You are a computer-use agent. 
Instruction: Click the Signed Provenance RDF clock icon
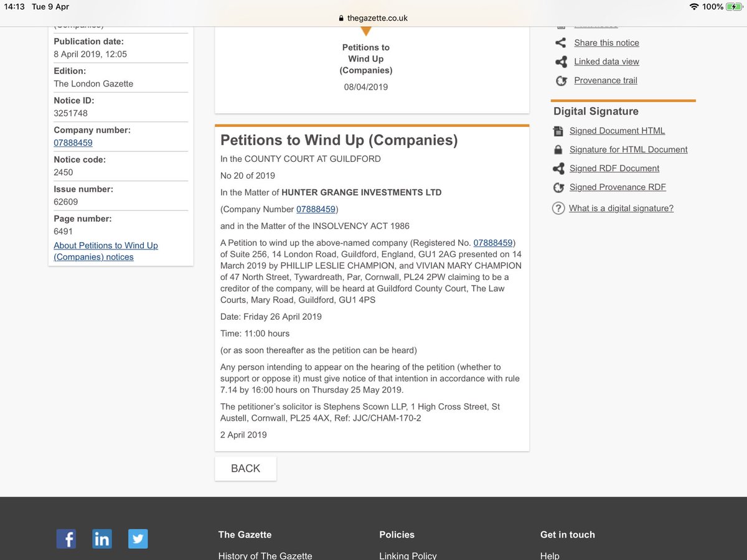[558, 187]
